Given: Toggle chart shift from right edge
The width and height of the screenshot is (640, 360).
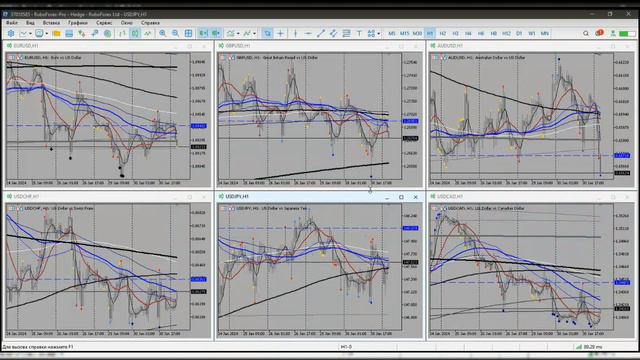Looking at the screenshot, I should point(216,33).
